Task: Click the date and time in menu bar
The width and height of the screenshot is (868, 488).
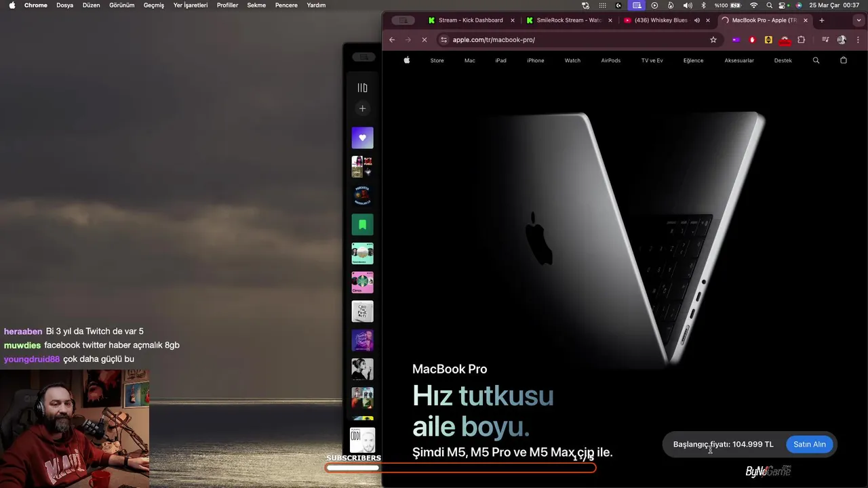Action: (834, 5)
